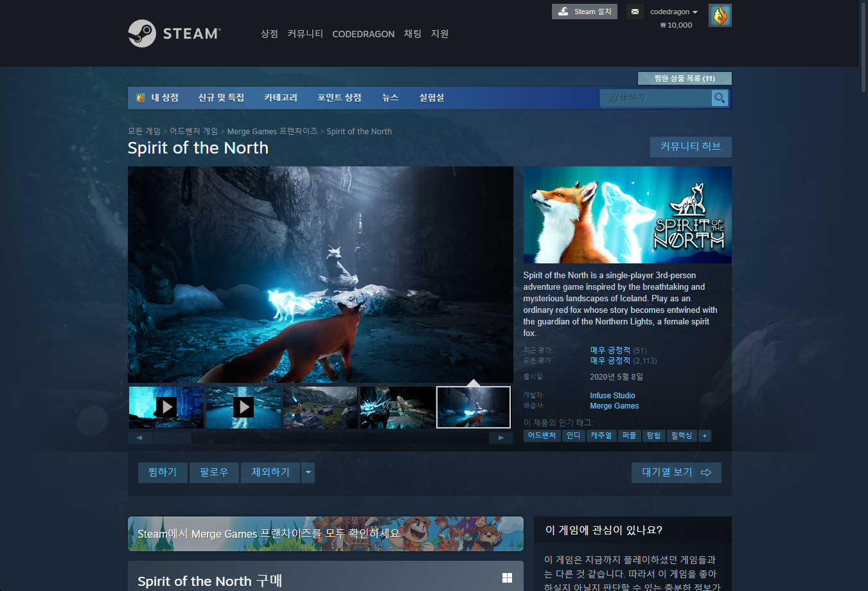Play the first video thumbnail
This screenshot has height=591, width=868.
(166, 407)
